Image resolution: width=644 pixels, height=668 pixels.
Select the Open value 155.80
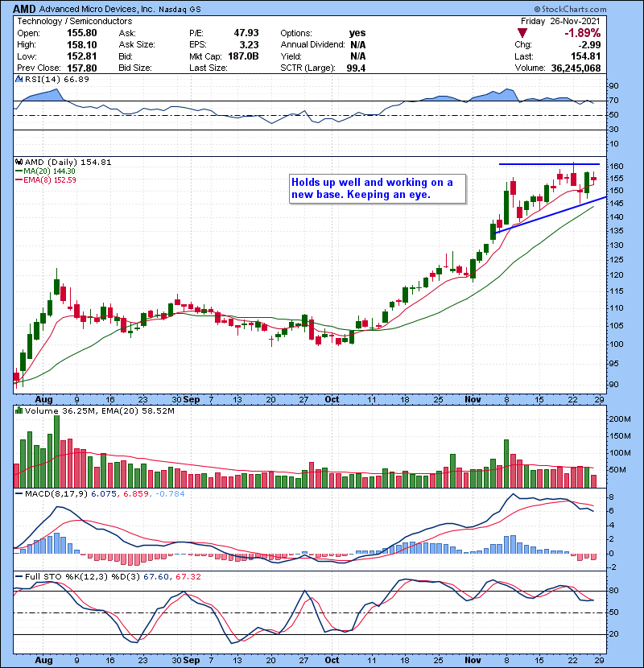coord(82,33)
